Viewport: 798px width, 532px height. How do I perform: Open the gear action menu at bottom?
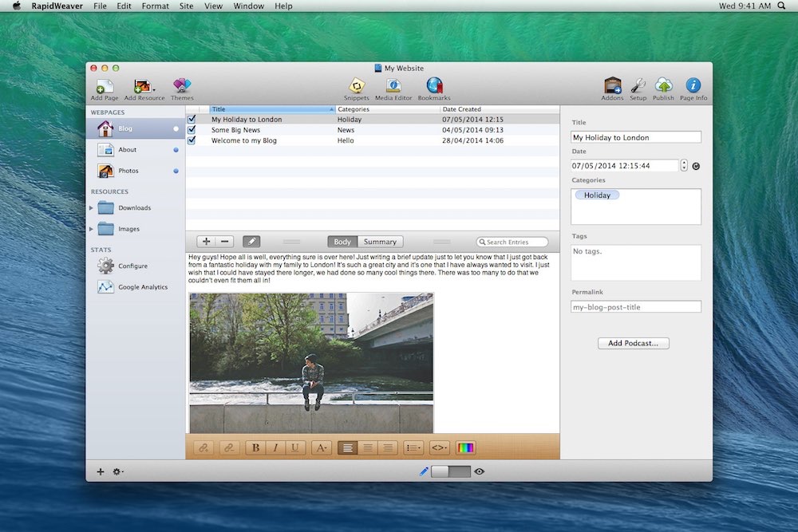(117, 471)
